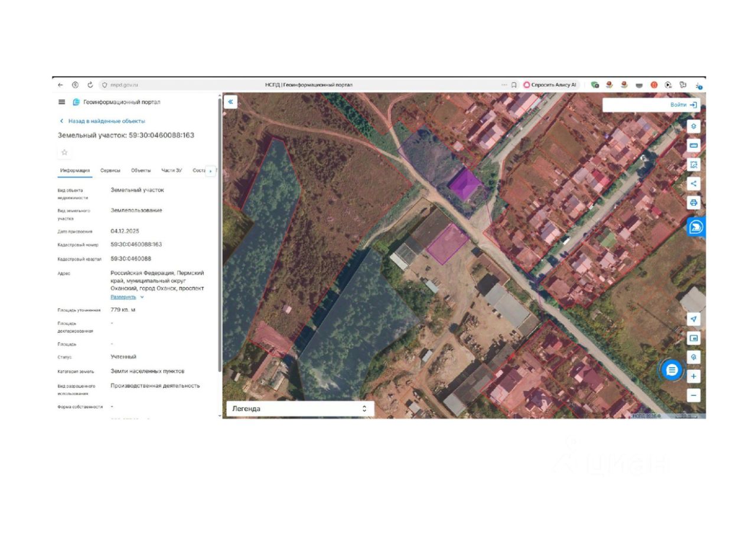Click the Спросить Алису AI button
This screenshot has height=534, width=756.
550,85
